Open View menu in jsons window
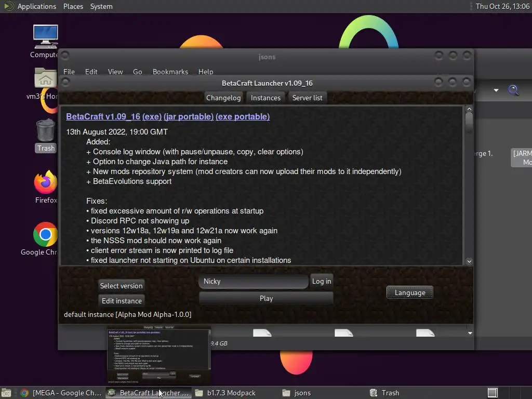The height and width of the screenshot is (399, 532). coord(115,72)
